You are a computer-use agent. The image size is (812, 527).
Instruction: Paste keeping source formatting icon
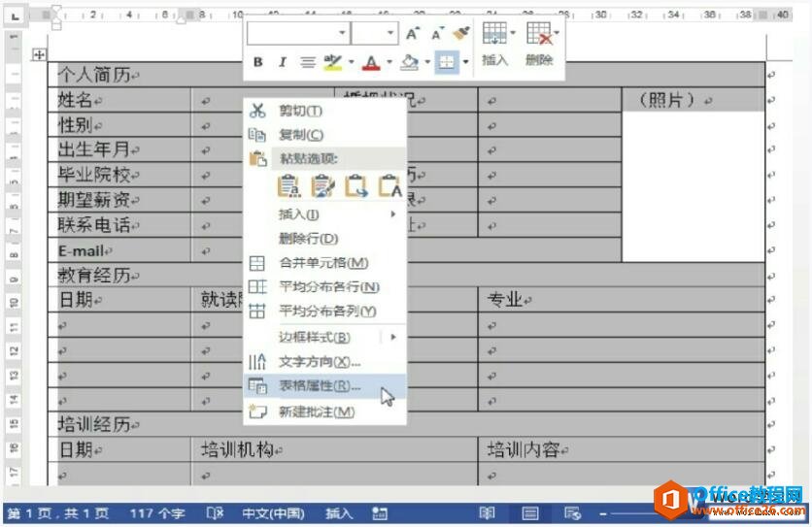click(288, 186)
